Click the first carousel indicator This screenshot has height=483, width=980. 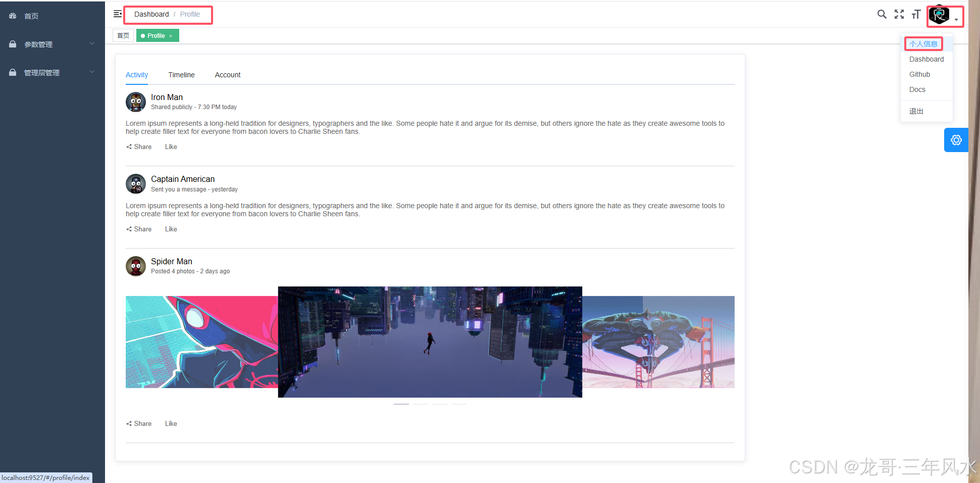(401, 404)
